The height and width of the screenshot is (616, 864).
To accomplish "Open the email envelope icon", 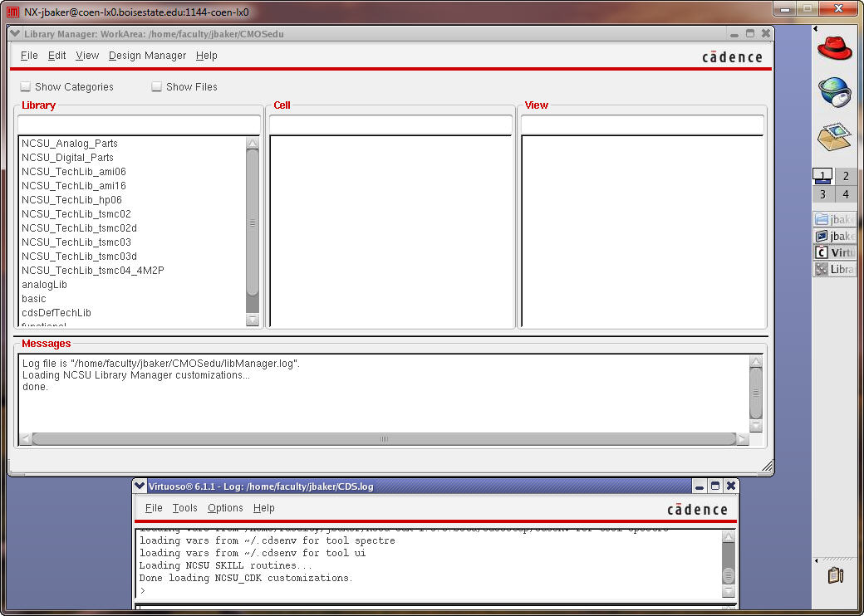I will (834, 136).
